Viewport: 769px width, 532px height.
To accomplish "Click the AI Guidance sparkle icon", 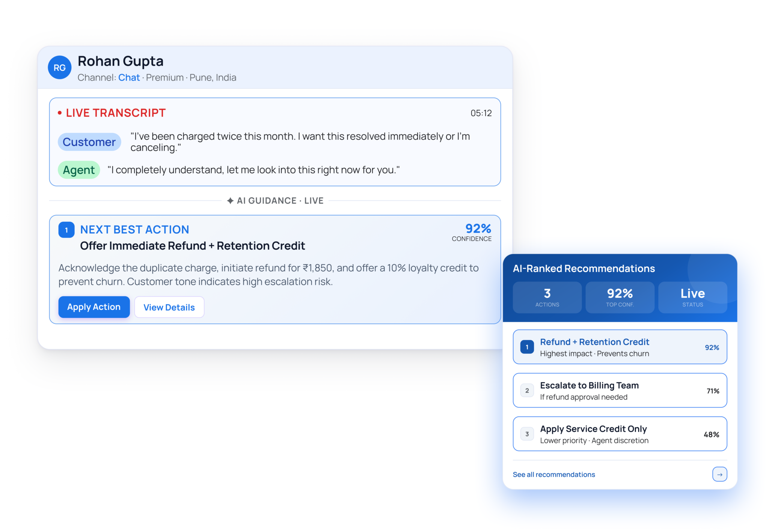I will pos(230,201).
